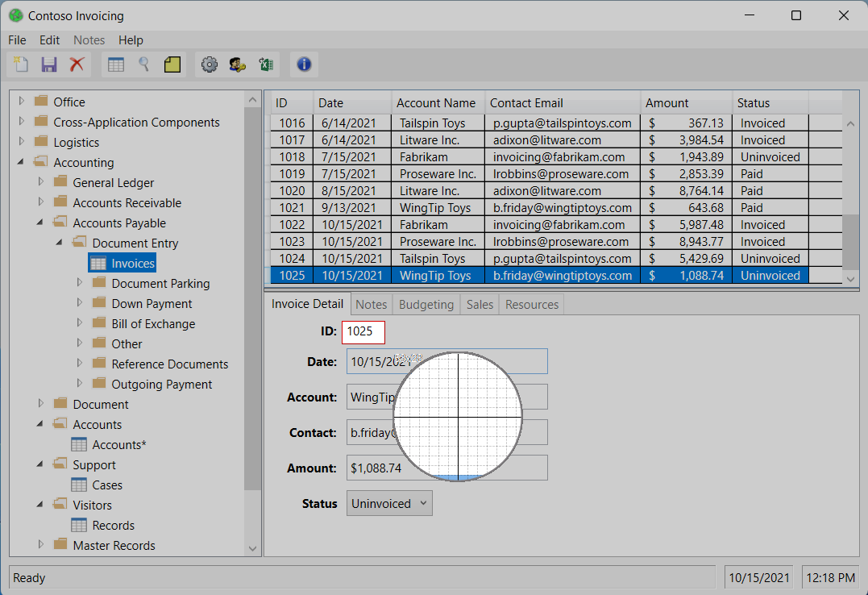
Task: Select the Sales tab
Action: coord(480,304)
